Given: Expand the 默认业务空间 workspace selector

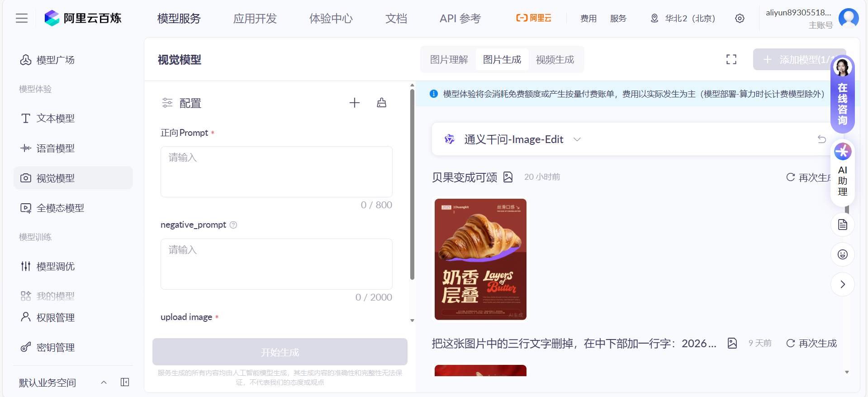Looking at the screenshot, I should coord(63,383).
